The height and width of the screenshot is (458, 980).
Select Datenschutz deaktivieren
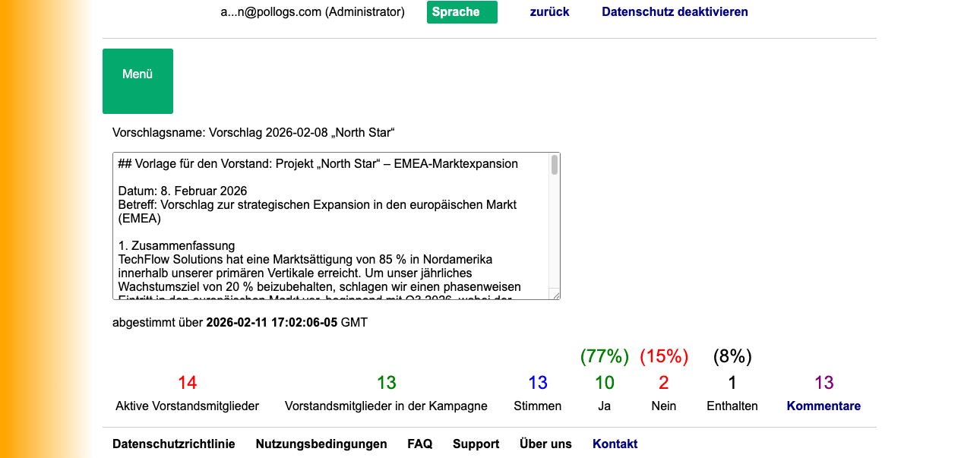(674, 11)
